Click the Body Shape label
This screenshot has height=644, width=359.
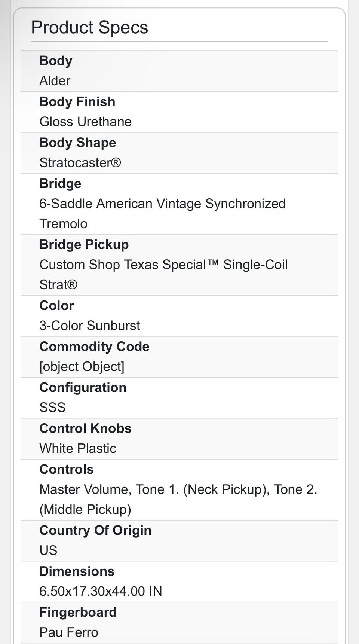(78, 143)
